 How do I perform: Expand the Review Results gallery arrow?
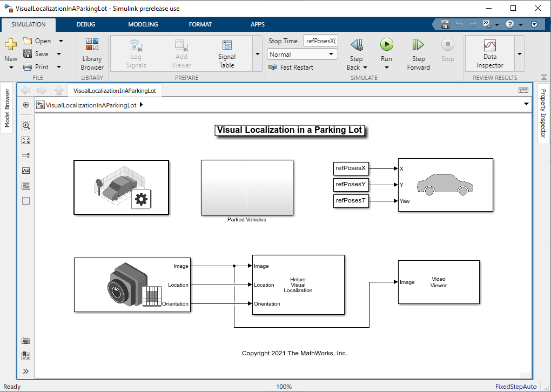519,54
